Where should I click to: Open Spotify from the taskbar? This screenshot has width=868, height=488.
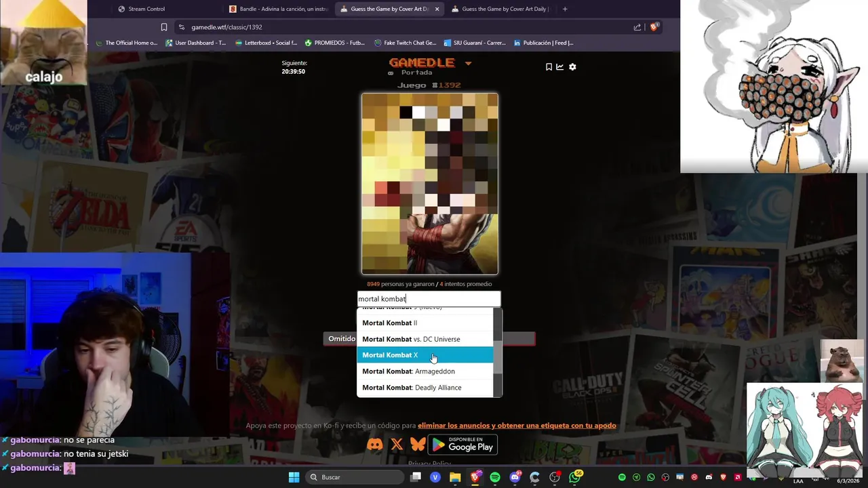(x=495, y=477)
